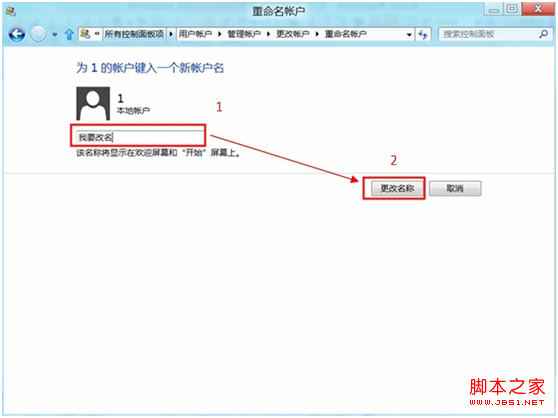Click the heading 为 1 的帐户键入一个新帐户名
Screen dimensions: 558x418
(150, 68)
